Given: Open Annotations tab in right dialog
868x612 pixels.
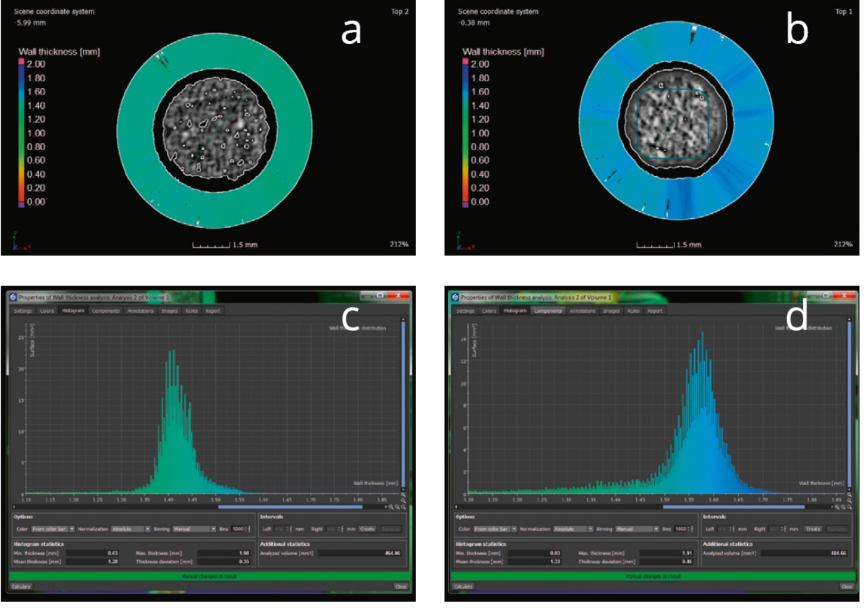Looking at the screenshot, I should click(x=582, y=311).
